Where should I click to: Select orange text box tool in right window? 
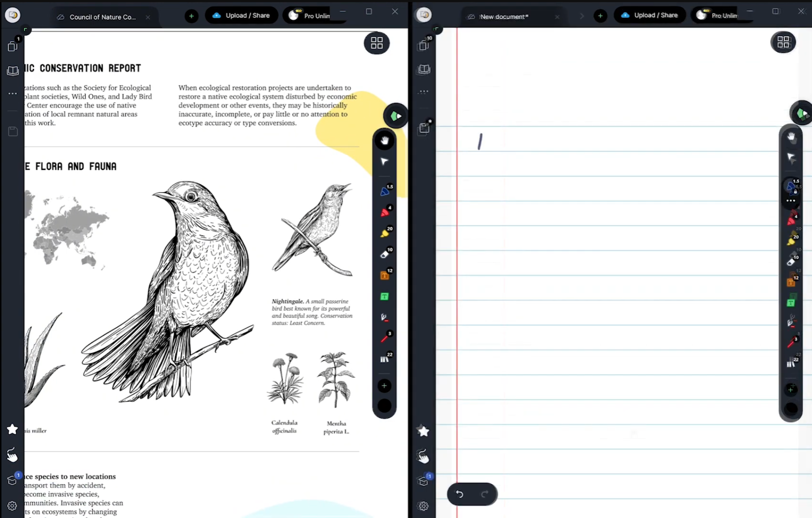(x=792, y=281)
